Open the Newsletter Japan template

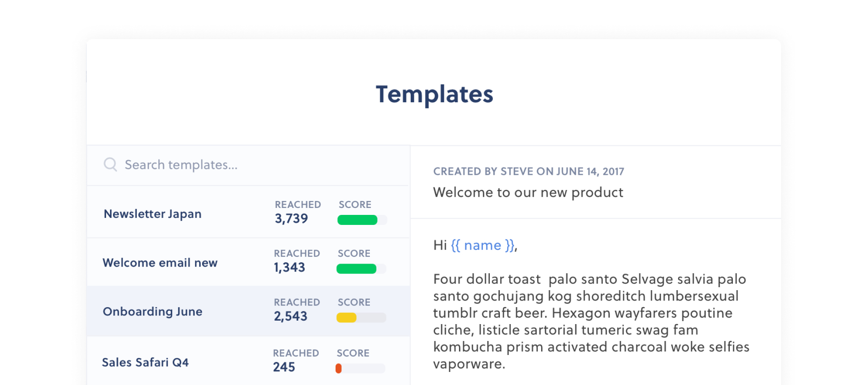tap(153, 214)
